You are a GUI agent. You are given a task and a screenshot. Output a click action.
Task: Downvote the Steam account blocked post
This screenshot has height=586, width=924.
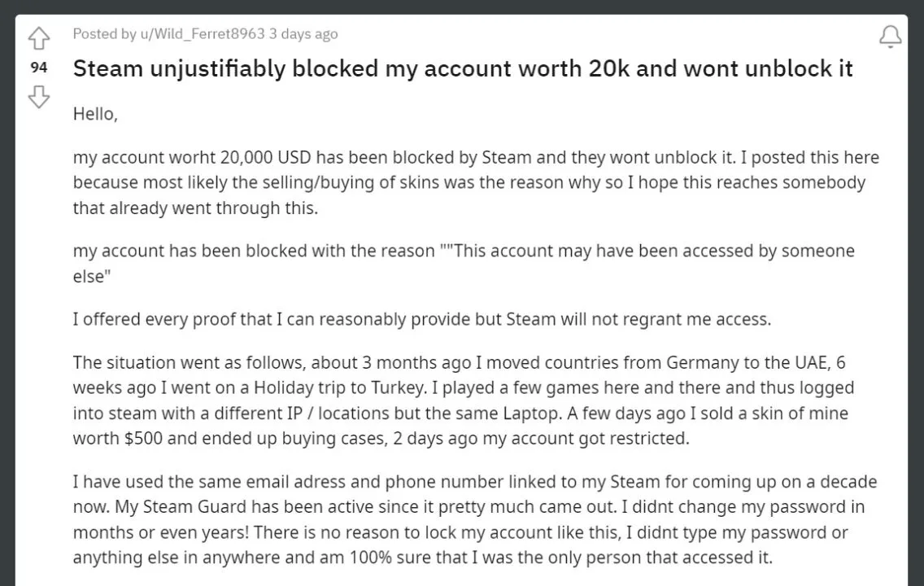click(x=39, y=98)
